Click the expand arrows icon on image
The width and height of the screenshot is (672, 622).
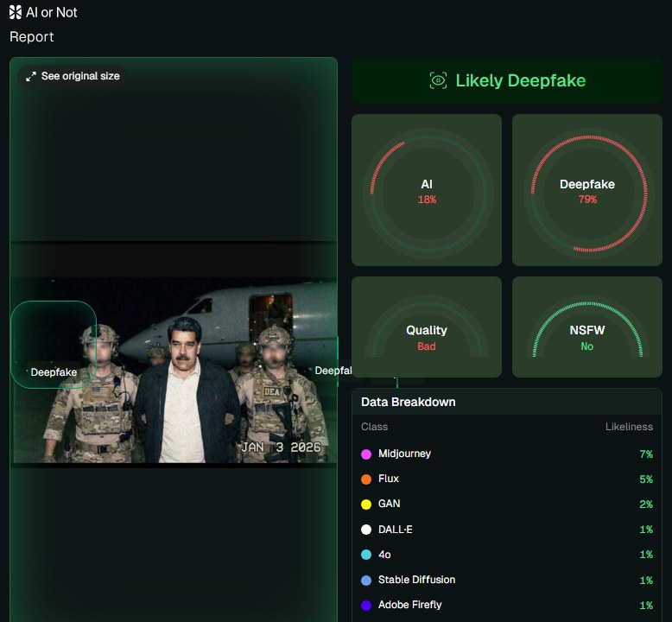(31, 76)
